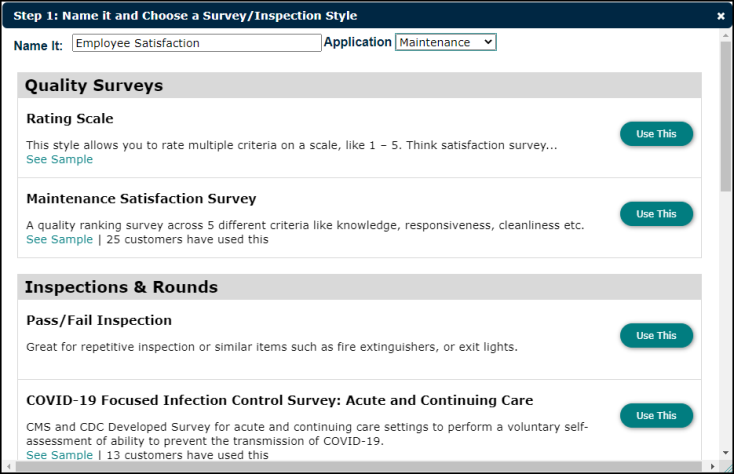Click the dialog resize grip in the corner
734x474 pixels.
pos(727,467)
